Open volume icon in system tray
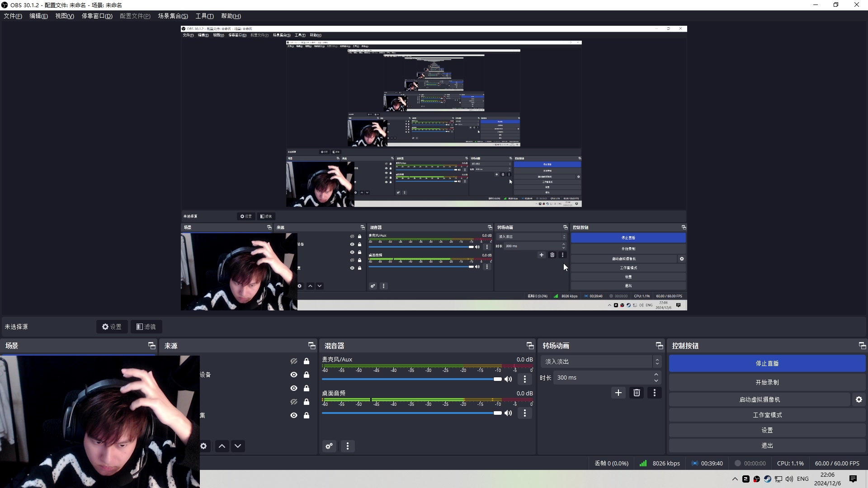Screen dimensions: 868x488 click(789, 479)
